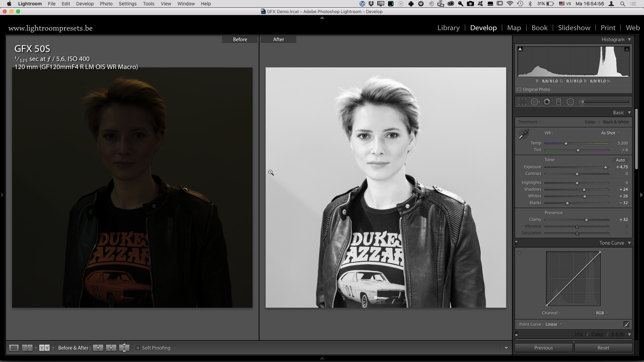644x362 pixels.
Task: Open the Develop menu in menu bar
Action: pos(85,4)
